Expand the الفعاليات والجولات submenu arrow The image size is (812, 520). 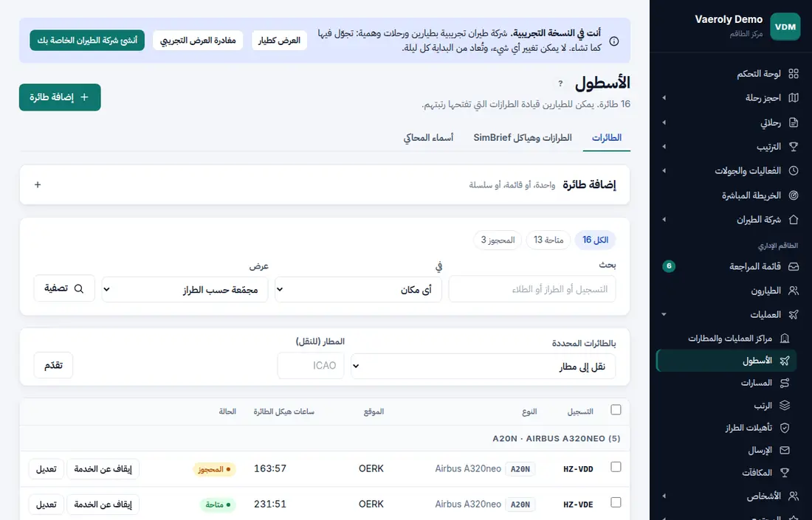click(664, 170)
